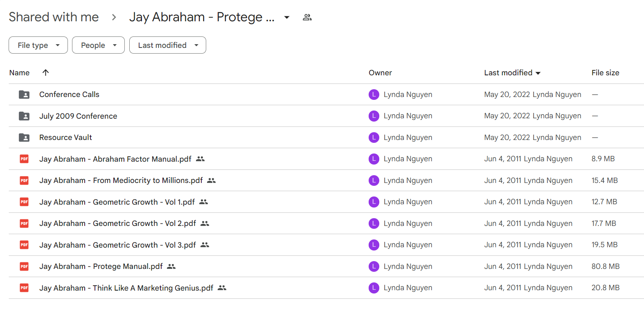Viewport: 644px width, 325px height.
Task: Click the July 2009 Conference folder icon
Action: tap(24, 116)
